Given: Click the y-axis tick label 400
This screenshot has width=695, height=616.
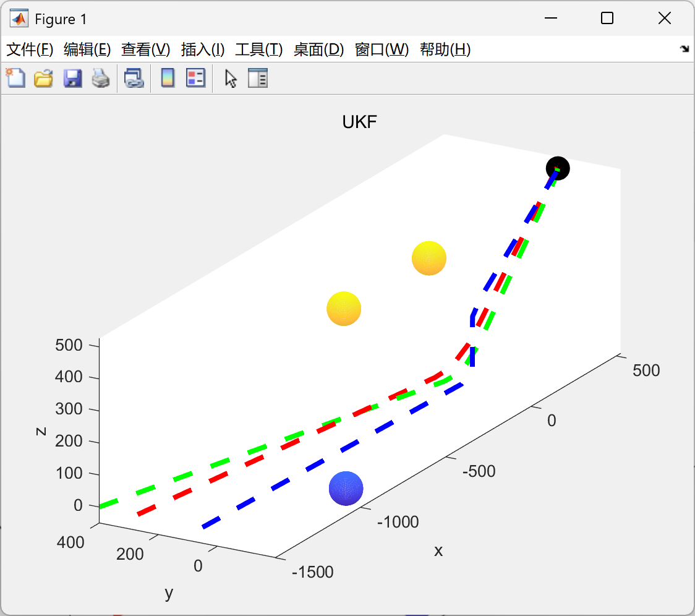Looking at the screenshot, I should 70,542.
